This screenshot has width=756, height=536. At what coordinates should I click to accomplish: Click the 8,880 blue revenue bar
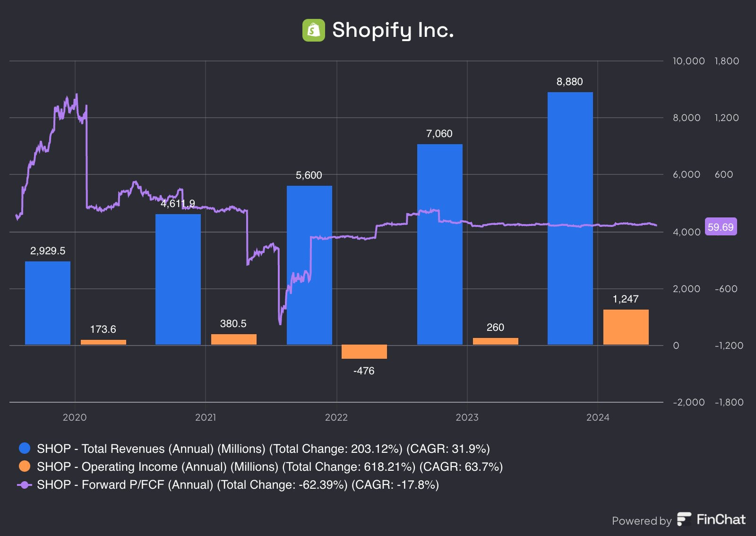(x=570, y=218)
